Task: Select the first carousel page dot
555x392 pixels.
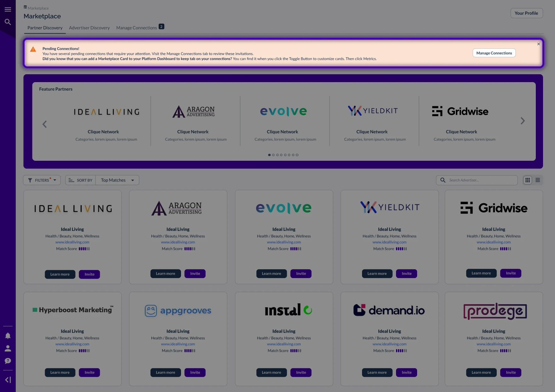Action: pos(269,155)
